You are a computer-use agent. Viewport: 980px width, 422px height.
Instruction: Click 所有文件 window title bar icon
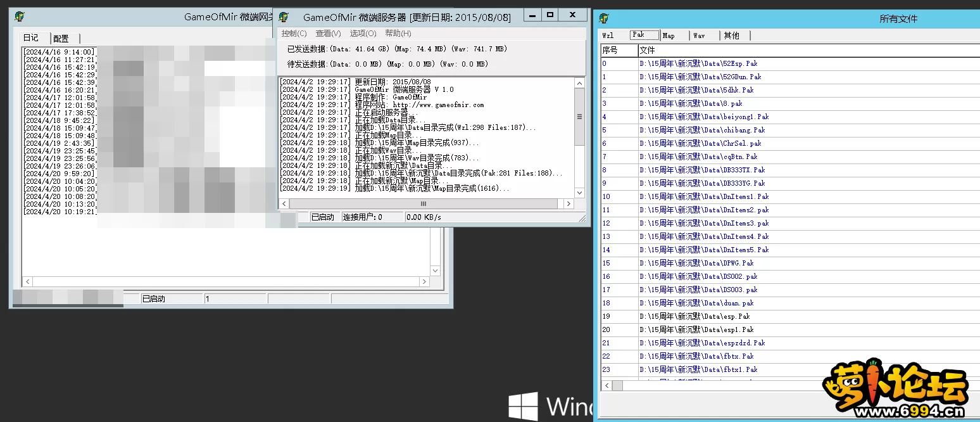point(604,18)
